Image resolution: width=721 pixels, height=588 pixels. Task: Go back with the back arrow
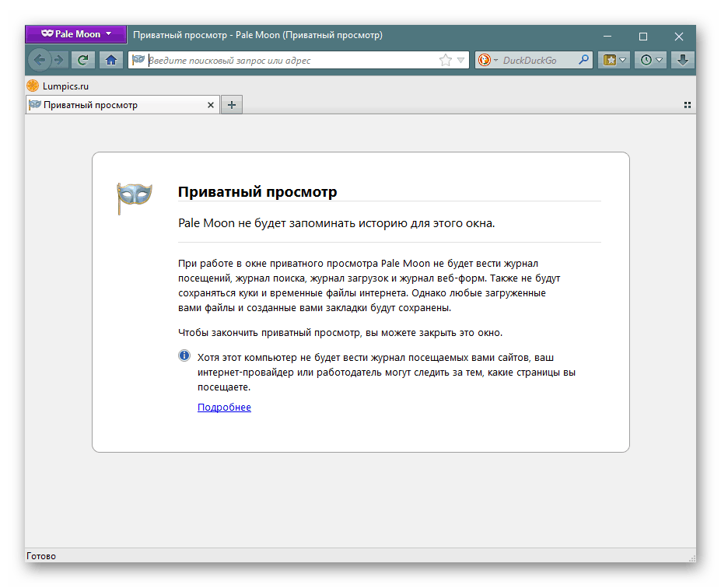[x=40, y=60]
